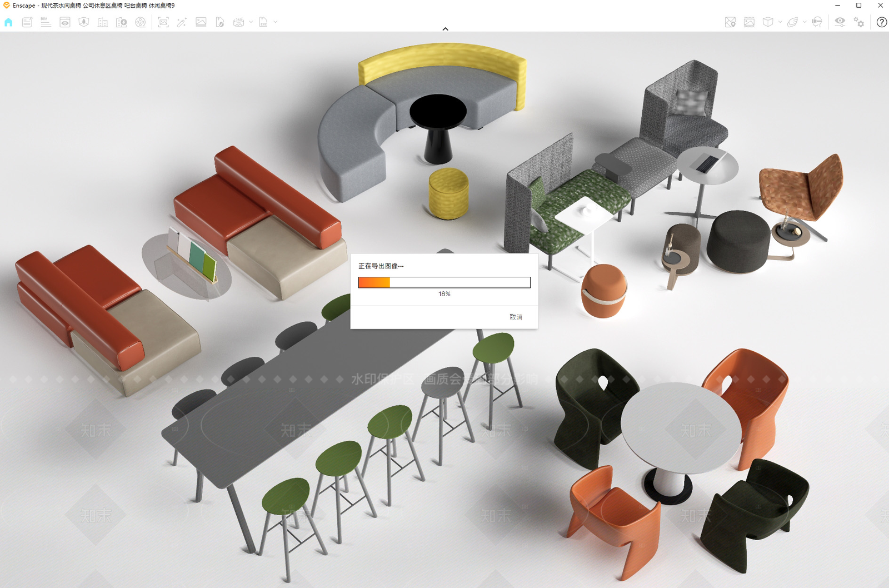The image size is (889, 588).
Task: Click the batch rendering image icon
Action: click(201, 22)
